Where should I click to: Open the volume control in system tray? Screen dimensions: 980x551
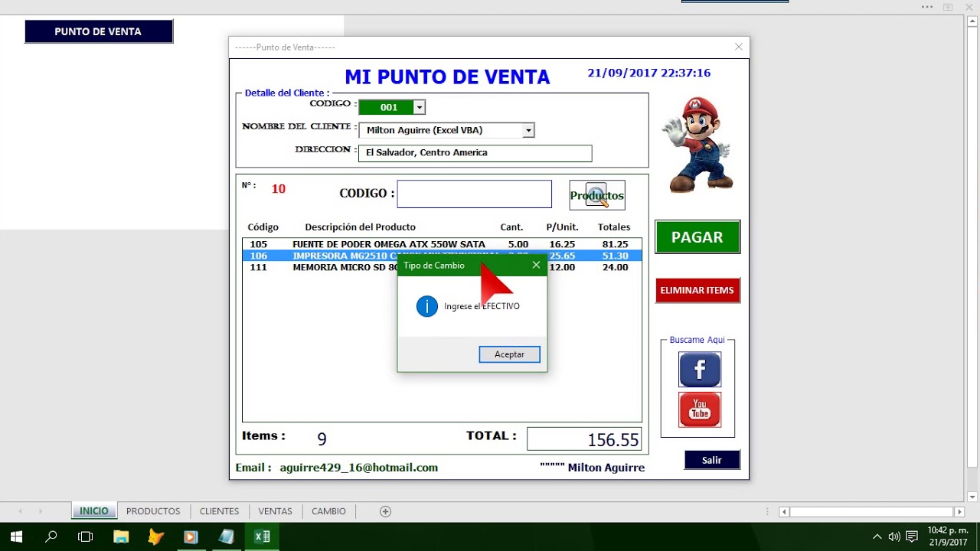(894, 536)
